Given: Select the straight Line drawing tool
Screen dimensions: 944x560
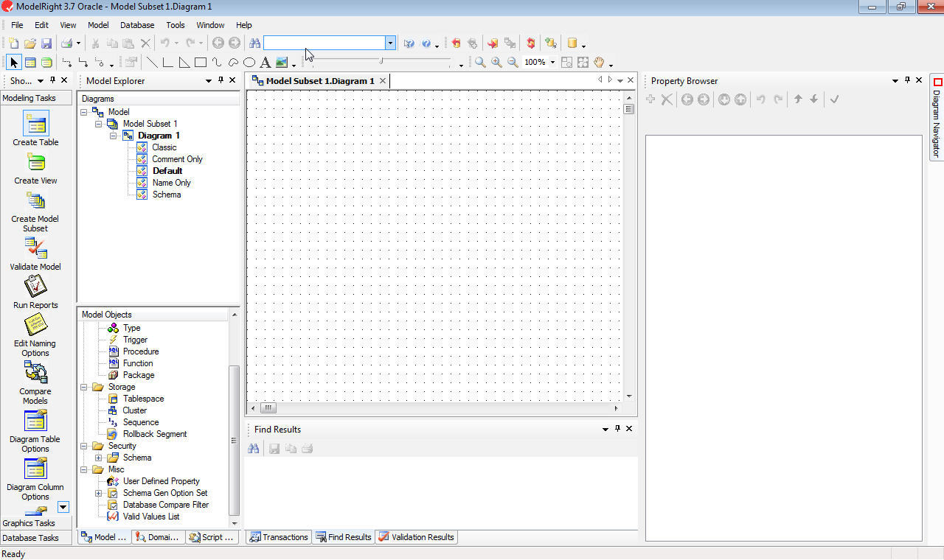Looking at the screenshot, I should (151, 63).
